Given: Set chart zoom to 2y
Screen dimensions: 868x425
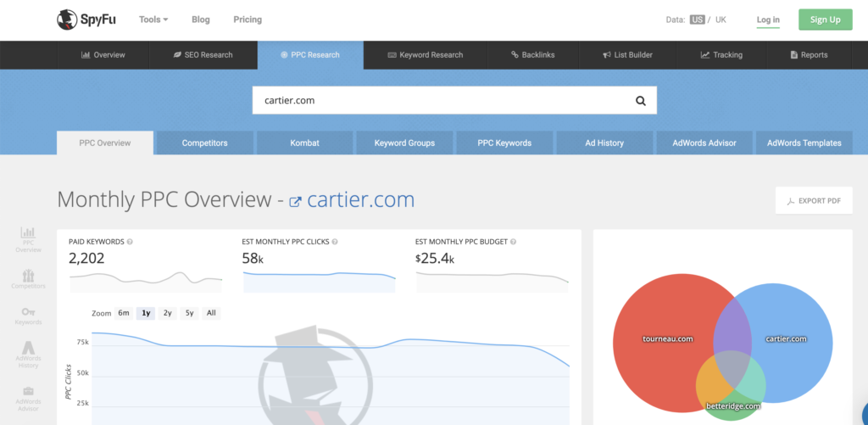Looking at the screenshot, I should click(x=167, y=313).
